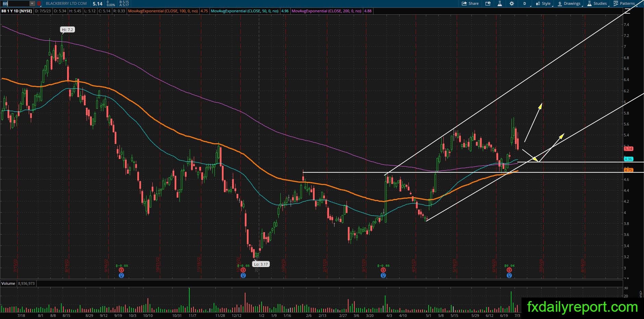Click the R: 0.33 range value
644x319 pixels.
[119, 11]
